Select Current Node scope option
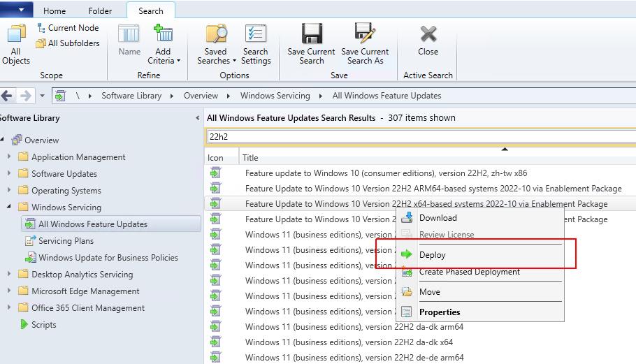 tap(68, 27)
